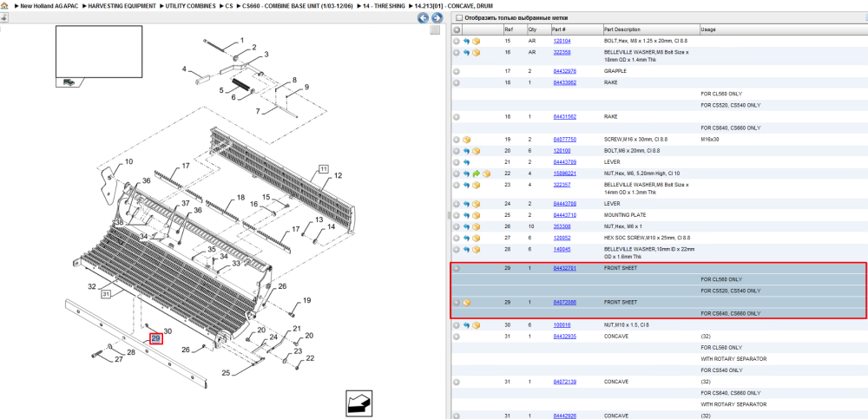
Task: Open the UTILITY COMBINES breadcrumb
Action: [190, 5]
